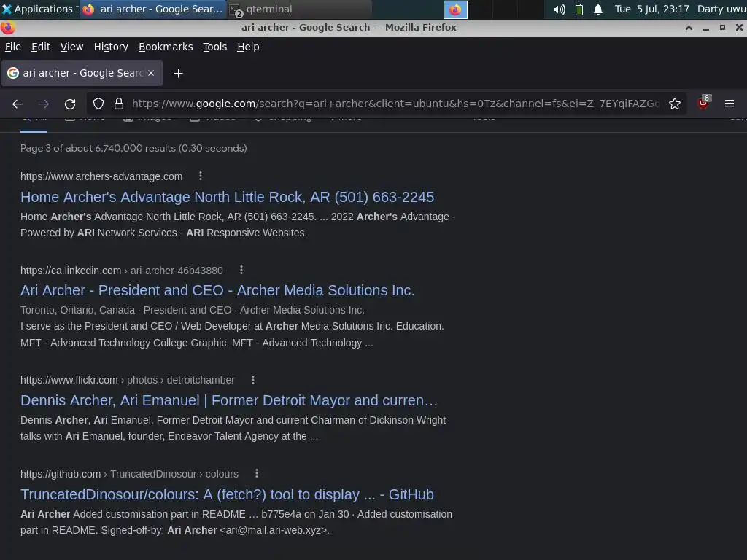
Task: Open Dennis Archer, Ari Emanuel Flickr link
Action: click(228, 400)
